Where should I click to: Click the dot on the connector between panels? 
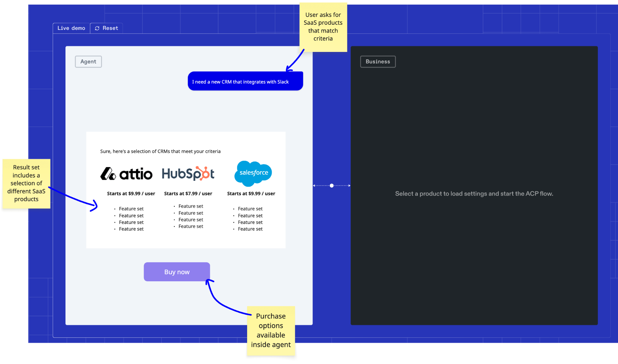331,186
